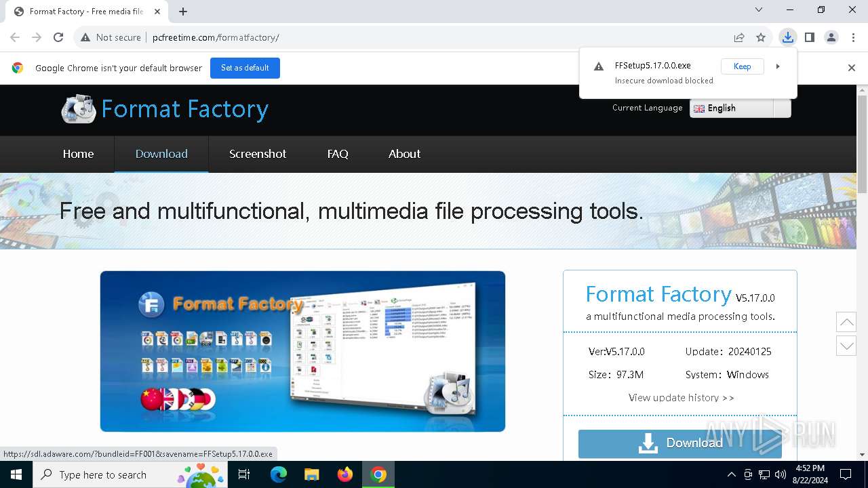Click the Format Factory V5.17.0.0 heading
868x488 pixels.
[x=680, y=295]
